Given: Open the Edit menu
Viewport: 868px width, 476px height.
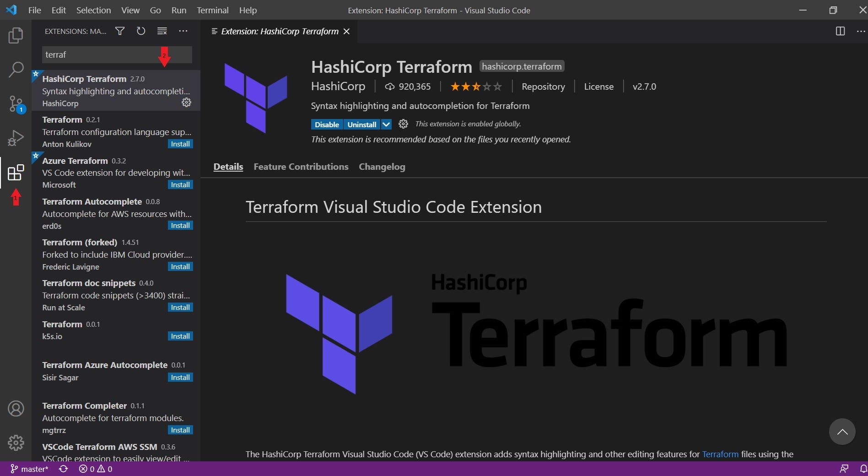Looking at the screenshot, I should tap(59, 10).
